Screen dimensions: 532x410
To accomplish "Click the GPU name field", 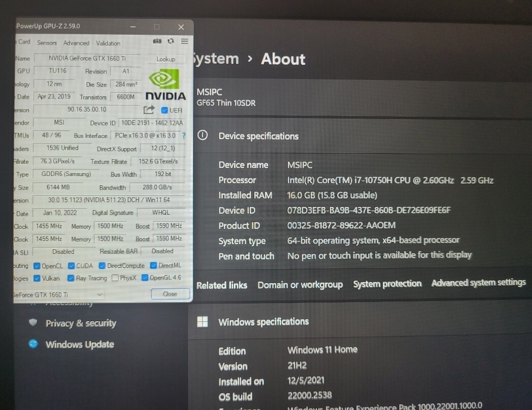I will [87, 58].
